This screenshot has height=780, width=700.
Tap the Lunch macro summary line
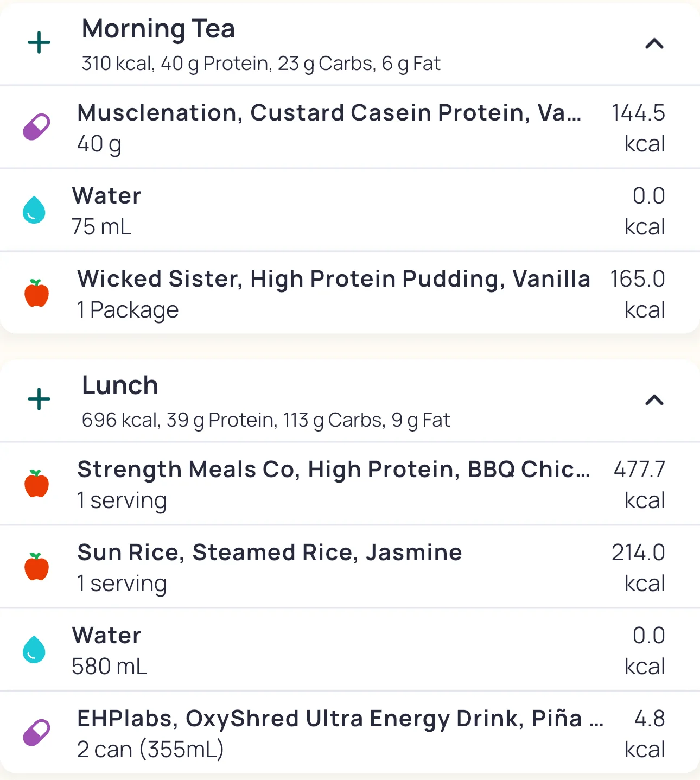click(266, 420)
